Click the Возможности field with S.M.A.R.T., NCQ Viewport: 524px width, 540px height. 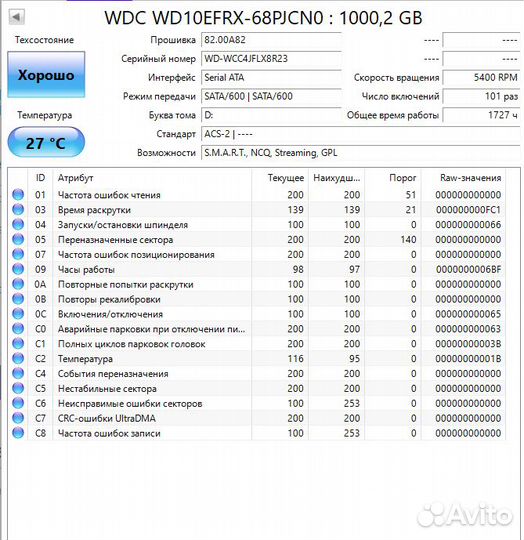(360, 153)
